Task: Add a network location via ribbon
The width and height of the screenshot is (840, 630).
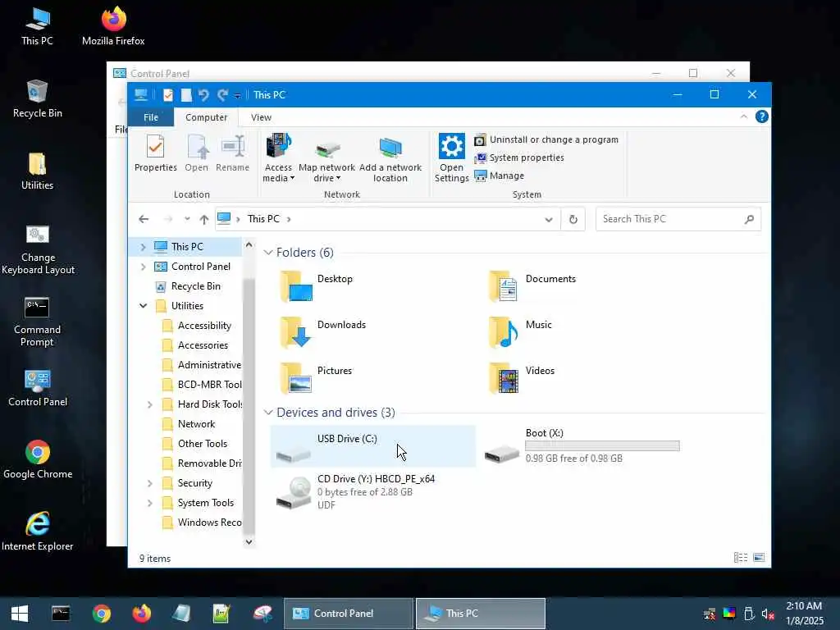Action: pyautogui.click(x=390, y=158)
